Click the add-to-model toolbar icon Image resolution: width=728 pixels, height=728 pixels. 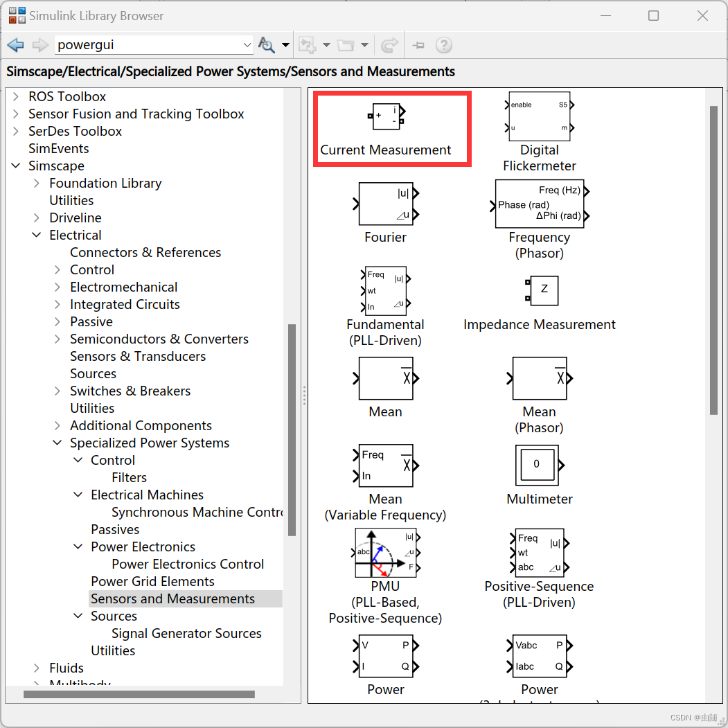307,45
